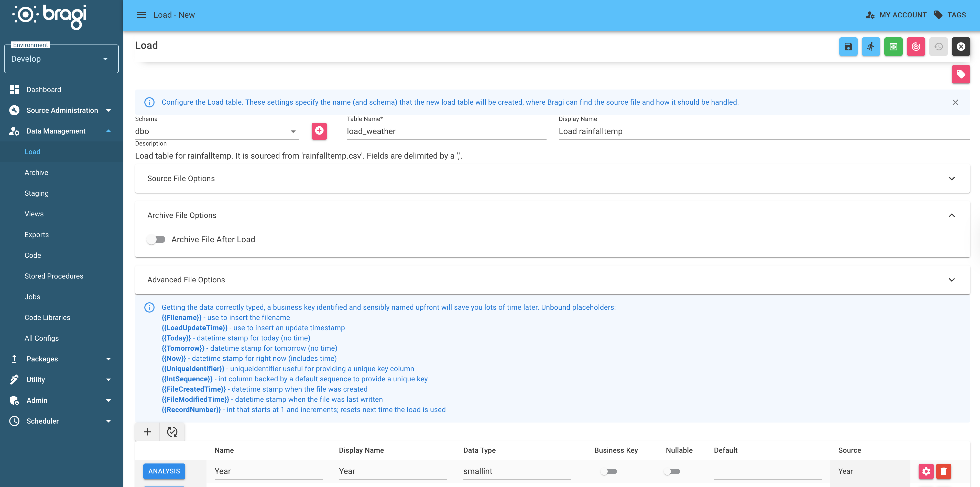Viewport: 980px width, 487px height.
Task: Collapse Data Management menu arrow
Action: pyautogui.click(x=108, y=131)
